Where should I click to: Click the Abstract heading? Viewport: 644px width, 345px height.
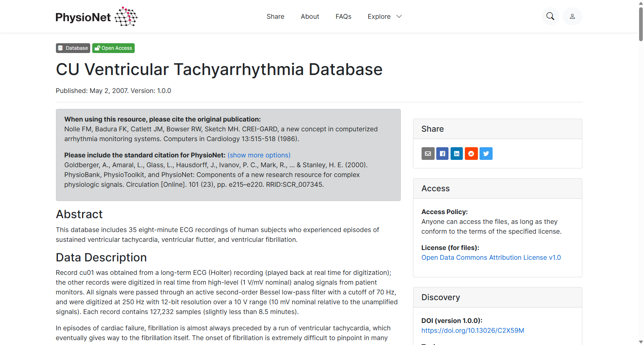79,214
